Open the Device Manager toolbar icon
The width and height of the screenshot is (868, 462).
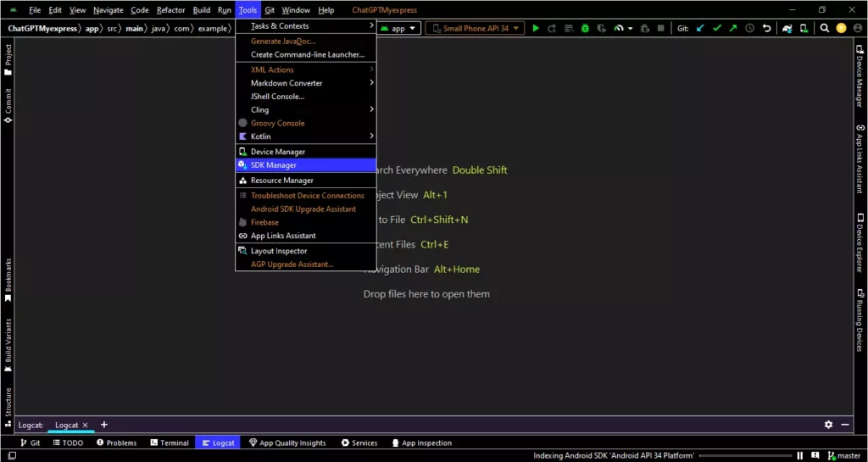pos(804,28)
